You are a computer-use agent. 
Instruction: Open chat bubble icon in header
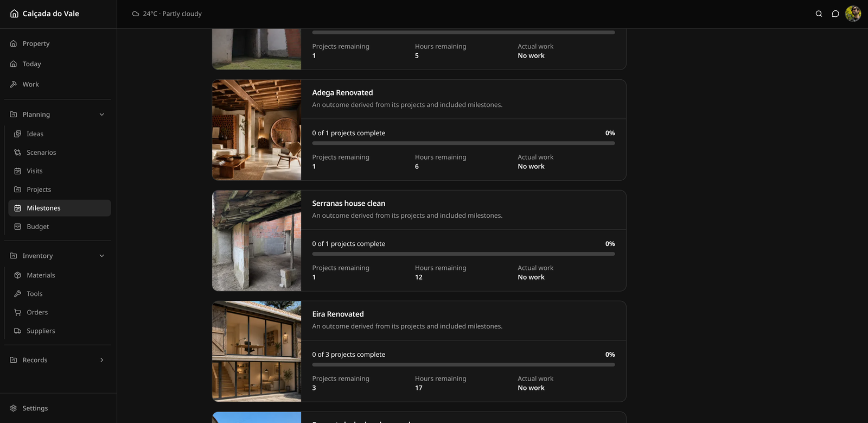pos(835,14)
